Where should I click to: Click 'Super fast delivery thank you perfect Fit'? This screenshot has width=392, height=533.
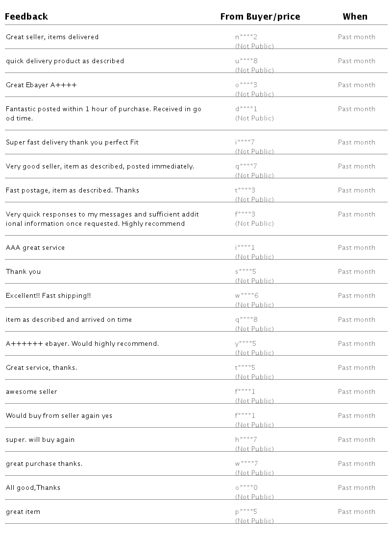coord(72,142)
